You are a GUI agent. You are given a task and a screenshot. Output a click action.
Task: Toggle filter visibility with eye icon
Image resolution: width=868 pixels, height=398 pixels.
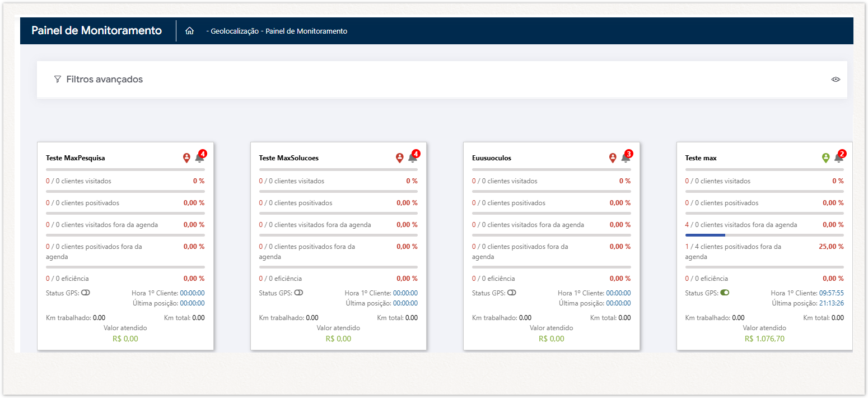tap(836, 80)
